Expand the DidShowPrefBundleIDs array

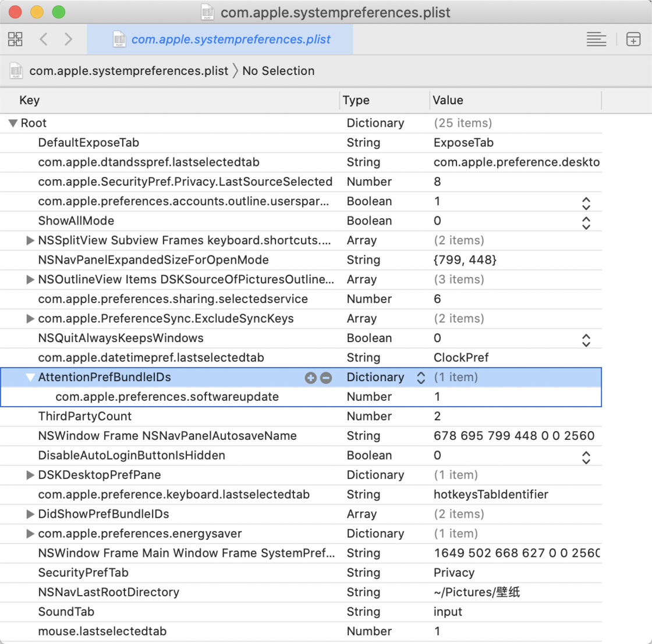(30, 514)
